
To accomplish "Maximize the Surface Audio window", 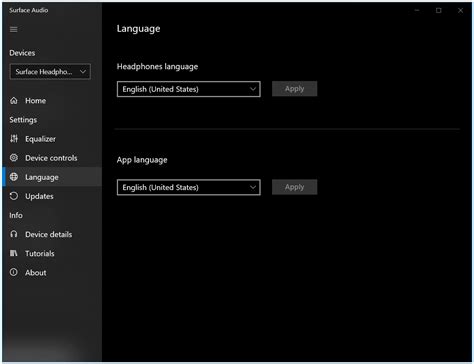I will coord(439,10).
